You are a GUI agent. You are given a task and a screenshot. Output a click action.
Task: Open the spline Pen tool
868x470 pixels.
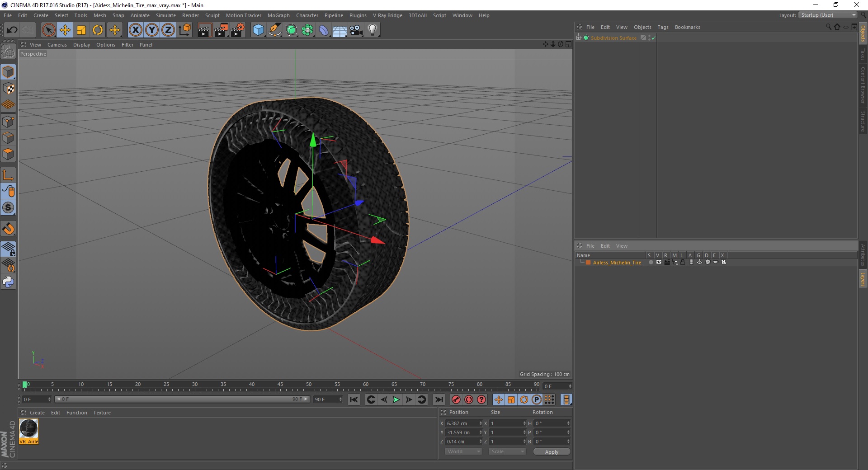click(275, 30)
